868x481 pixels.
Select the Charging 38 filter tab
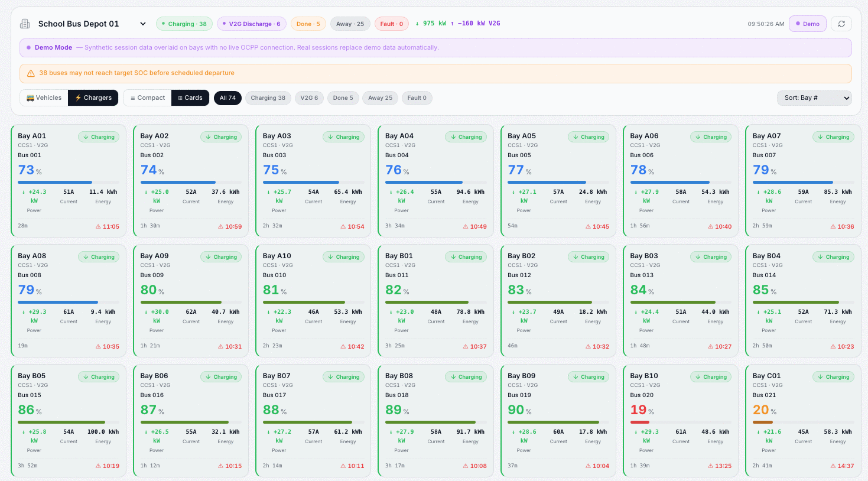[268, 98]
